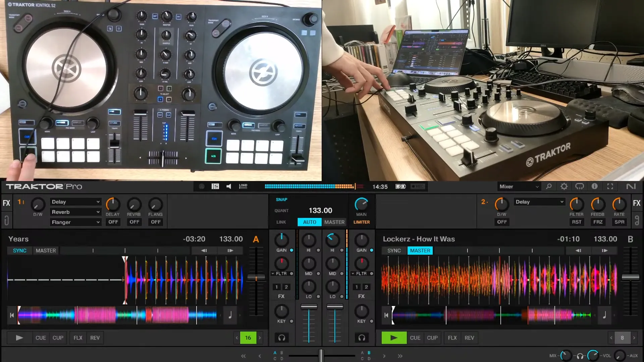Click the headphone cue icon on Deck A
This screenshot has height=362, width=644.
click(x=282, y=338)
